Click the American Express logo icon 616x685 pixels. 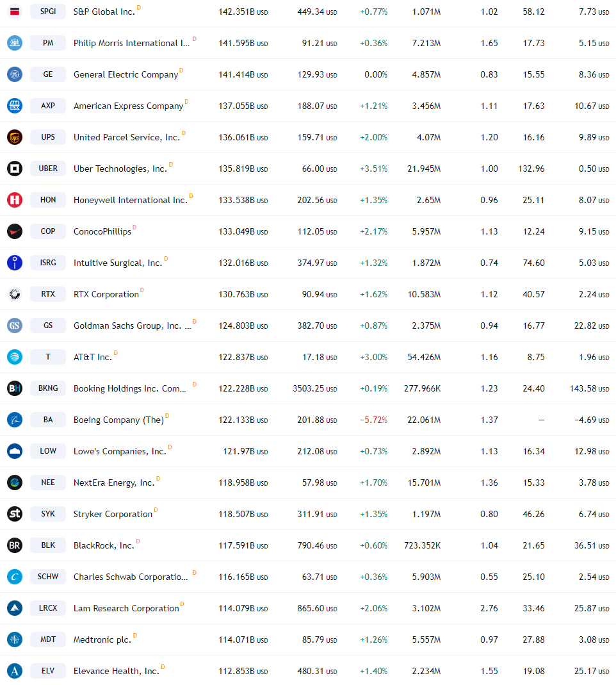click(15, 106)
